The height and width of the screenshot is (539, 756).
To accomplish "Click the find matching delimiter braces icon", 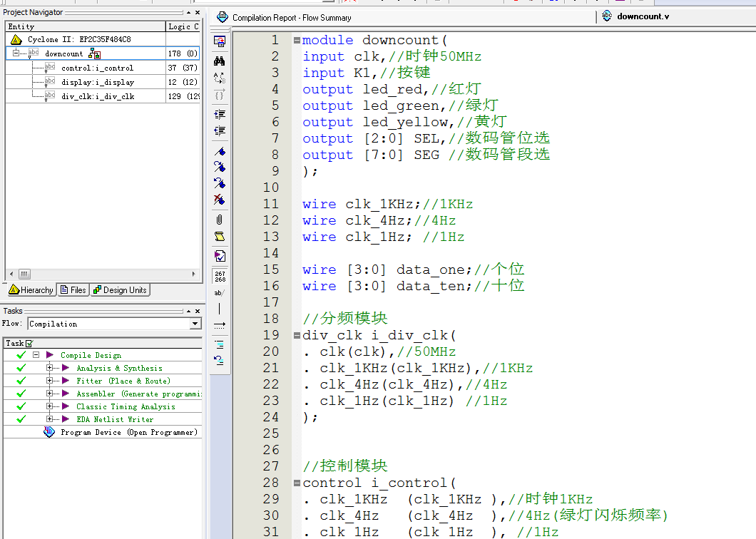I will coord(220,95).
